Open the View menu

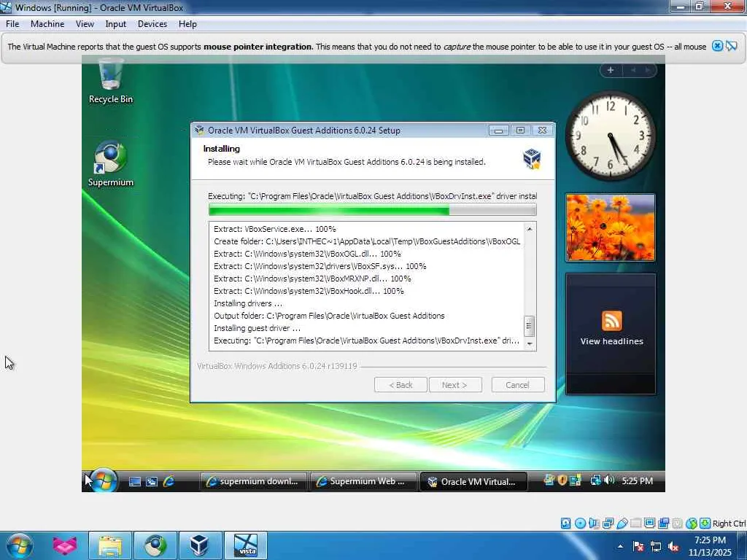tap(85, 24)
